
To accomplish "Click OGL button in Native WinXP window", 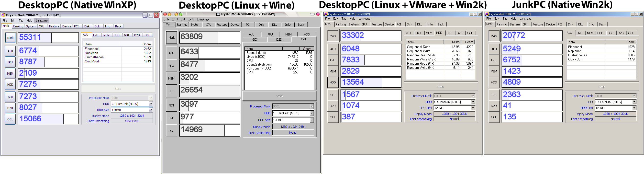I will point(10,119).
